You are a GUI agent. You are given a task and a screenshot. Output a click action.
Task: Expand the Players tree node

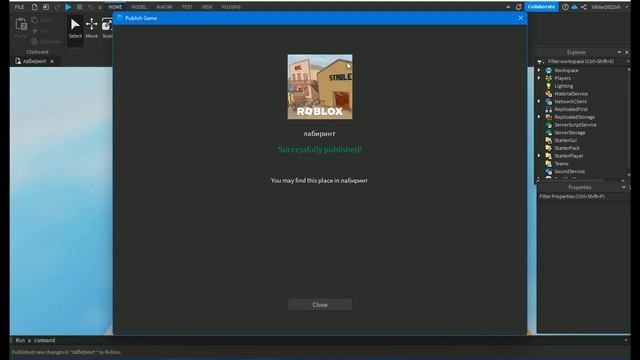tap(539, 78)
